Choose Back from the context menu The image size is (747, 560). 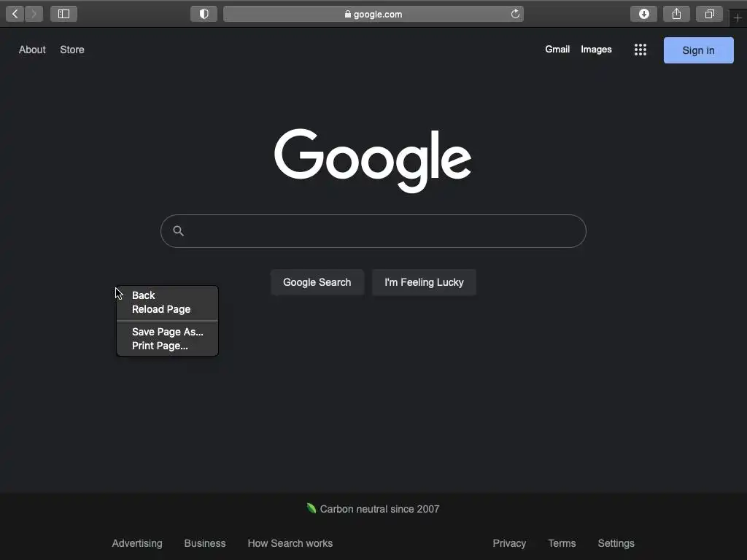pos(167,295)
